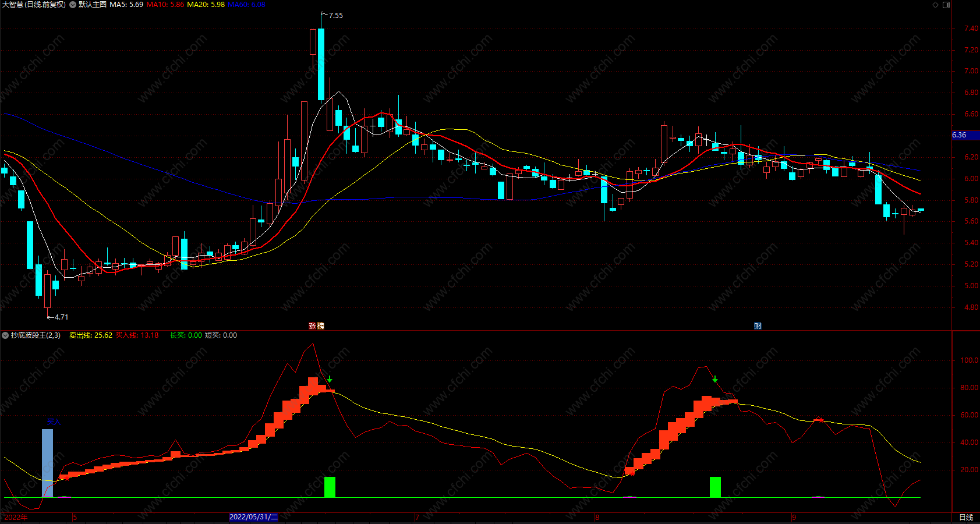Click the 7.55 high price annotation
Viewport: 980px width, 524px height.
pyautogui.click(x=335, y=16)
